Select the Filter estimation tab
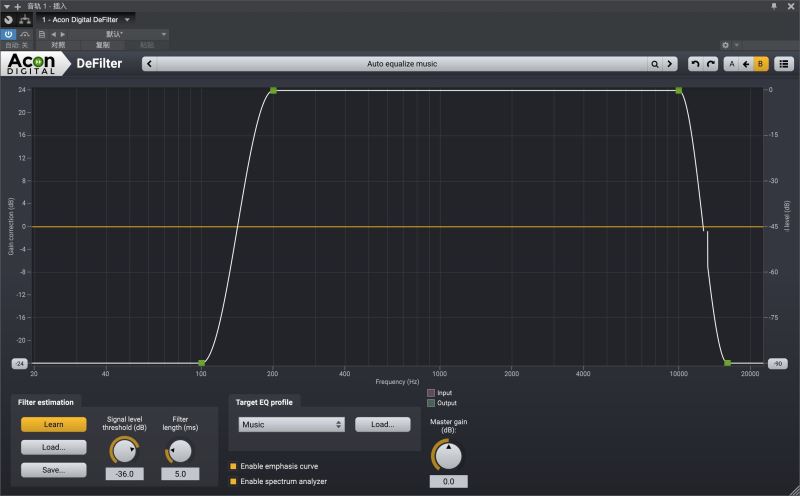800x496 pixels. [x=46, y=402]
